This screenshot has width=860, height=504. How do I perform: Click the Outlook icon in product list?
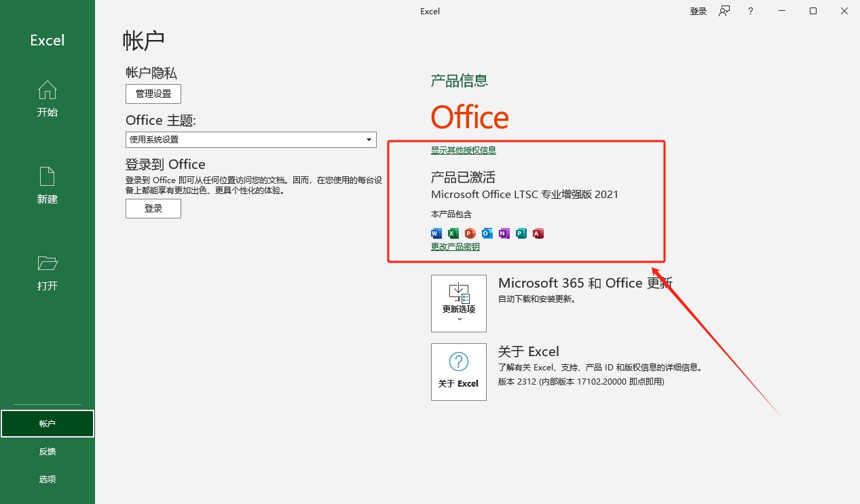(487, 233)
